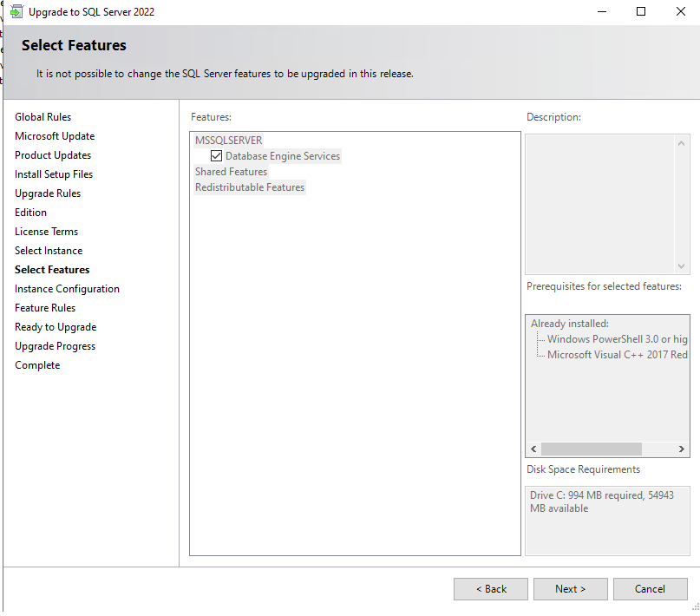
Task: Select the MSSQLSERVER tree node
Action: 228,141
